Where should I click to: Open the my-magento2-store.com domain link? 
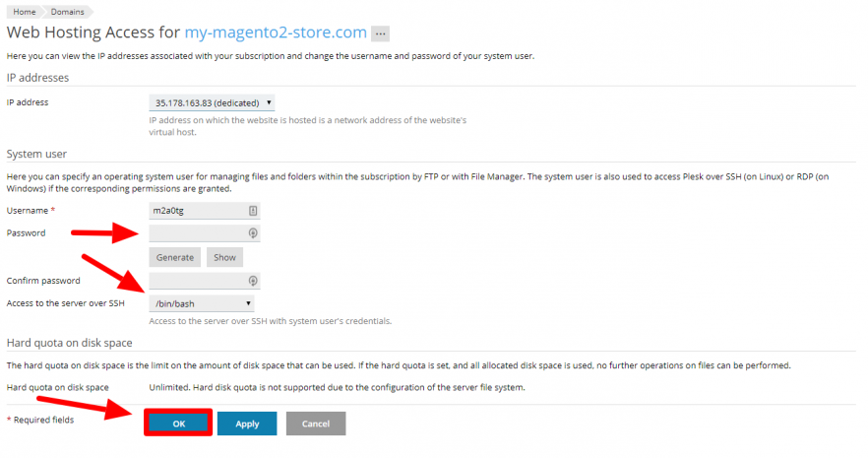coord(276,33)
